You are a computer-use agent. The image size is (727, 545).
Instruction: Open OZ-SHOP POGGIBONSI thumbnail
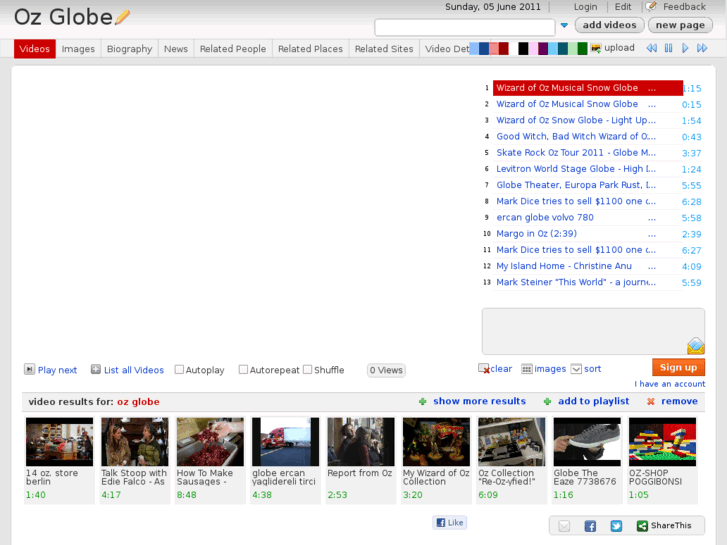[x=662, y=442]
